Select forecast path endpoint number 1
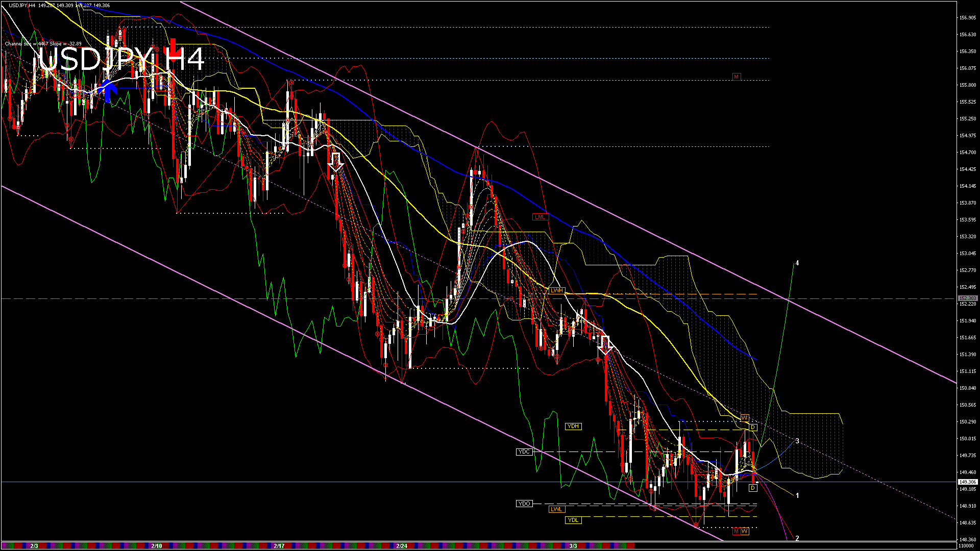The width and height of the screenshot is (980, 551). (797, 495)
